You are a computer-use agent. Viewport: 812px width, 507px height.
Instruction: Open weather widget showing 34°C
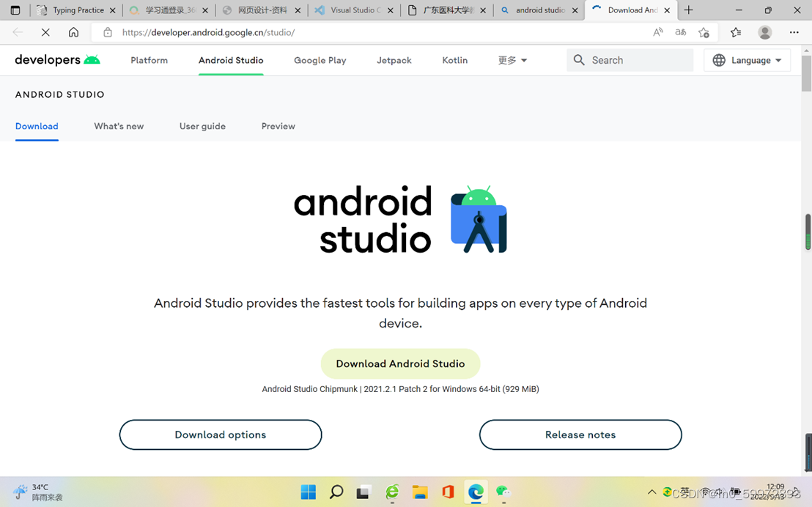tap(38, 492)
